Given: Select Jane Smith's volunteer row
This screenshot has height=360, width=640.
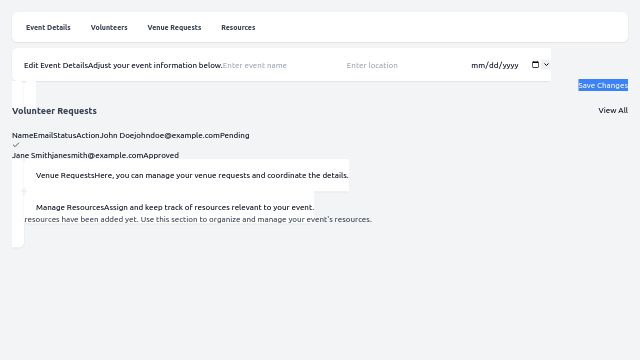Looking at the screenshot, I should point(96,155).
